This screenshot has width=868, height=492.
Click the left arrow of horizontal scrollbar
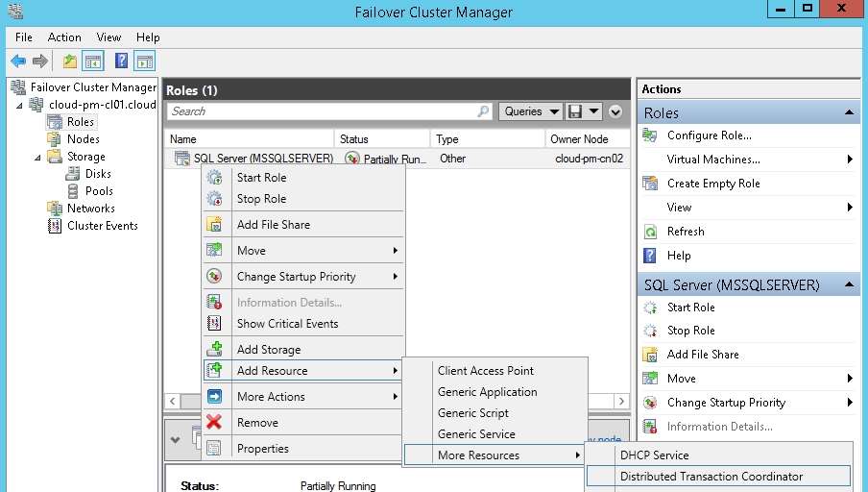tap(172, 401)
